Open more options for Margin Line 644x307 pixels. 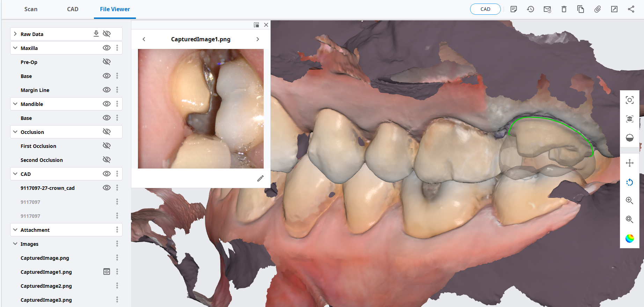coord(117,90)
